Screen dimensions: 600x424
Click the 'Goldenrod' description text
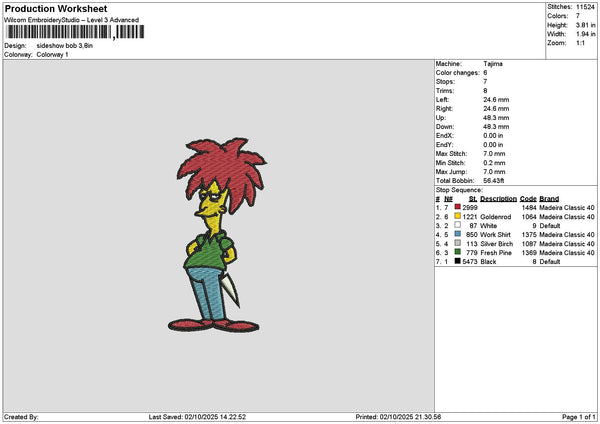coord(496,217)
